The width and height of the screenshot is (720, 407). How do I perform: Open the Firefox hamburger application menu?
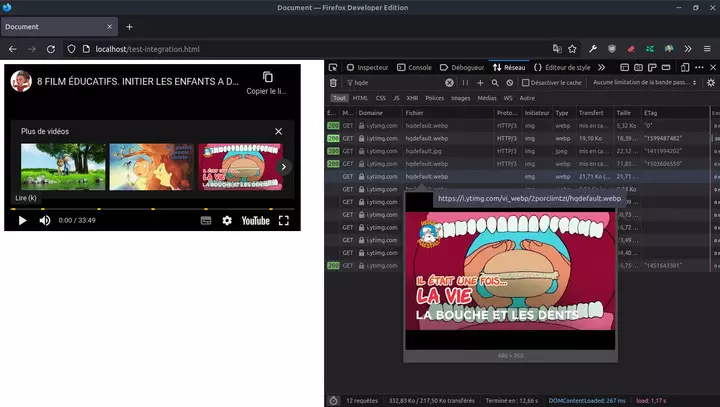(707, 49)
